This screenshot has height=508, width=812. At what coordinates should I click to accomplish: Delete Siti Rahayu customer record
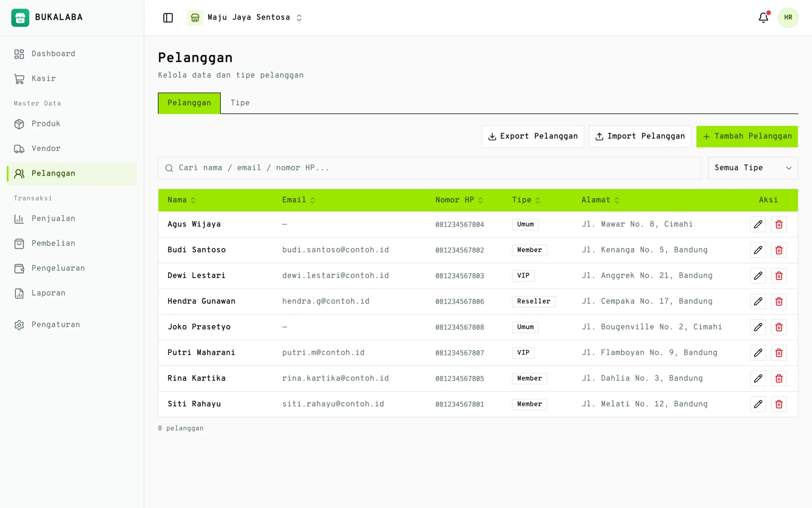[x=779, y=404]
